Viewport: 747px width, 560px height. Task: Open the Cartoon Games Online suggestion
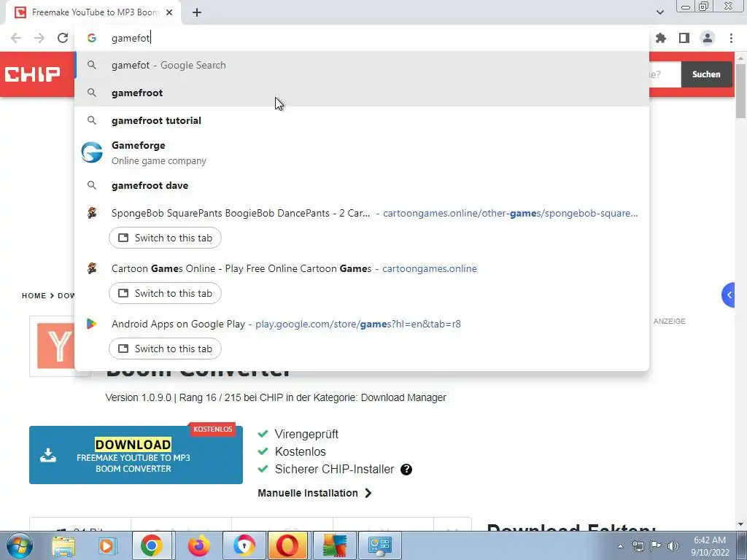(362, 268)
